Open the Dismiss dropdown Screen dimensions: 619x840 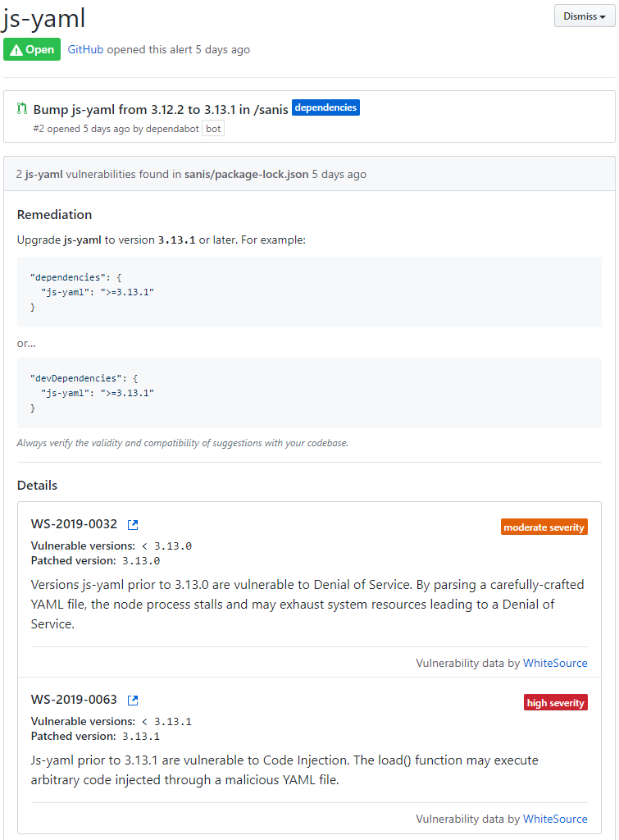(x=584, y=16)
